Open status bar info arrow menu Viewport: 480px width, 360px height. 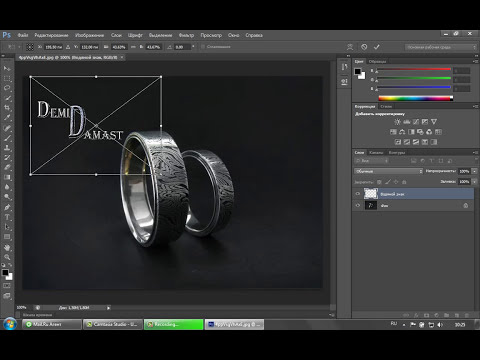108,308
